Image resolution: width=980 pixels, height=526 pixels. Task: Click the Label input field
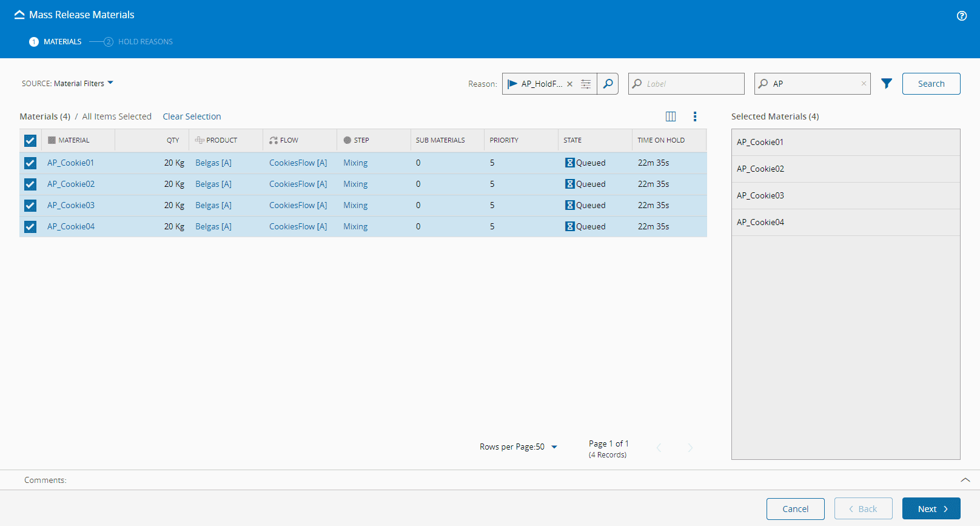coord(693,84)
